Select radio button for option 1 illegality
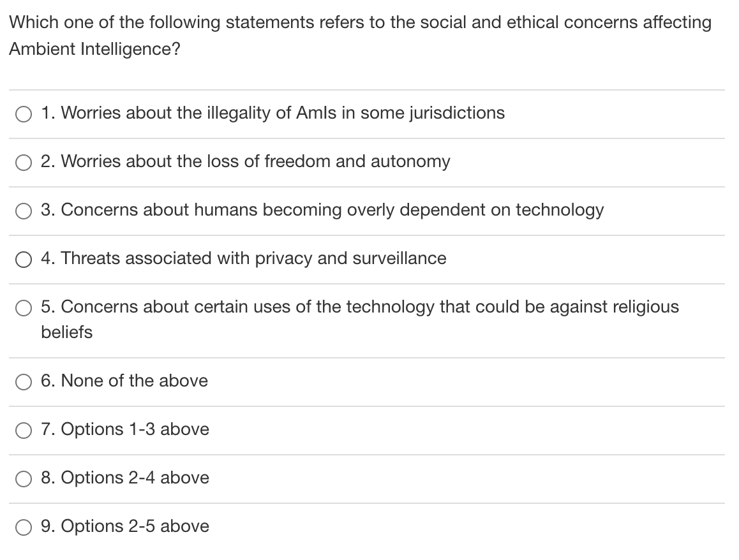 [x=24, y=114]
